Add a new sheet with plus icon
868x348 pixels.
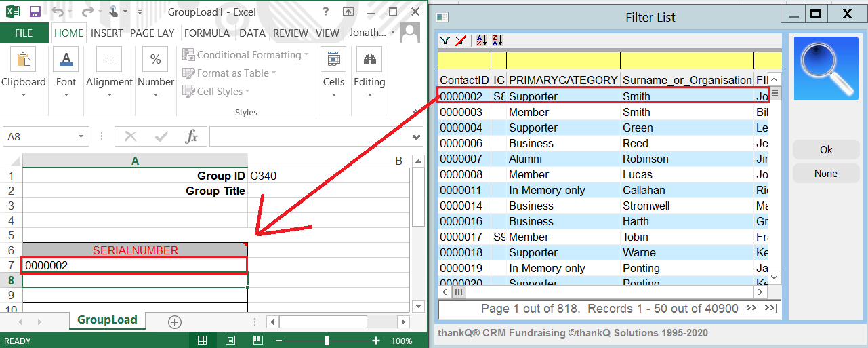(x=175, y=322)
